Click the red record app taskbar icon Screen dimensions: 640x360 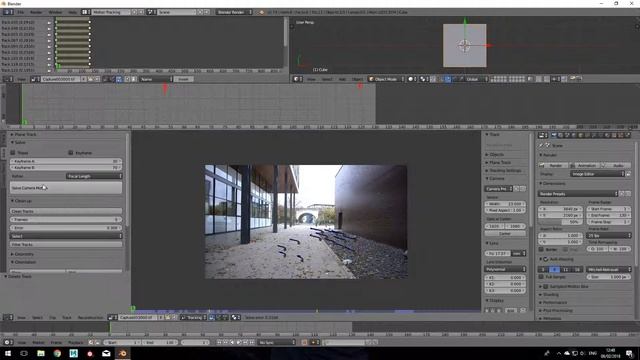tap(90, 353)
